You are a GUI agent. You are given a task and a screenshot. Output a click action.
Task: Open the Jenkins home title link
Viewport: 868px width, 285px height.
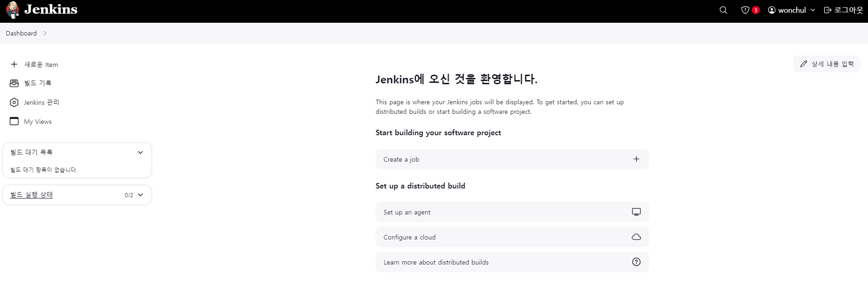point(51,10)
